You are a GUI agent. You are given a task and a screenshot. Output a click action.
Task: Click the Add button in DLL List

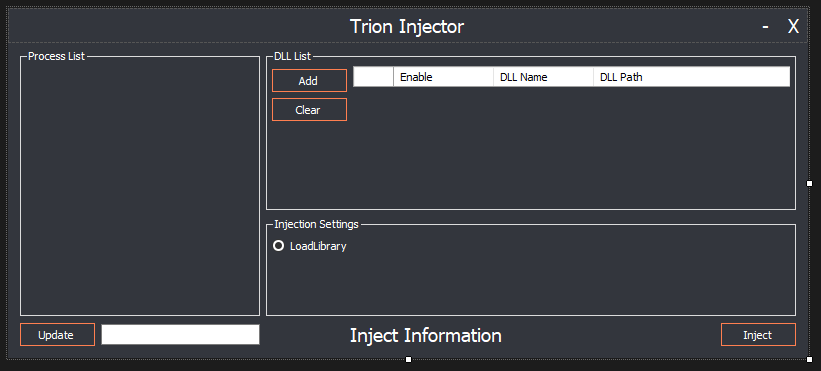pyautogui.click(x=309, y=81)
